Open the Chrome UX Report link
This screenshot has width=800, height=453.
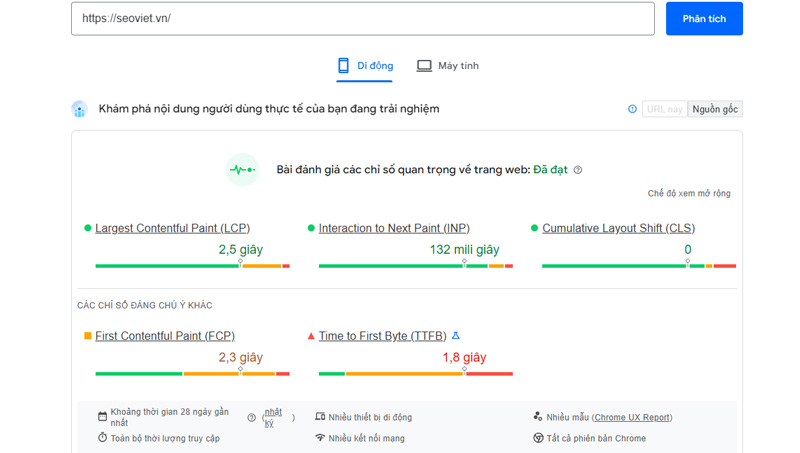pos(632,417)
